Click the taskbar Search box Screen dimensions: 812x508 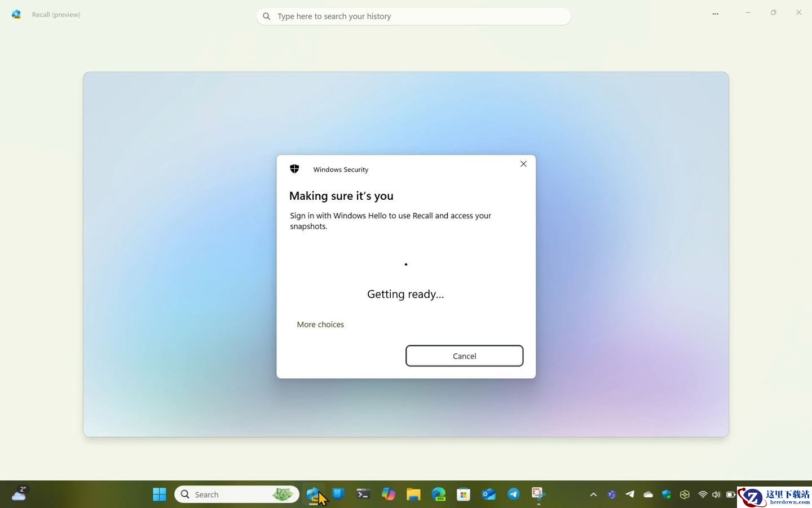click(x=237, y=494)
